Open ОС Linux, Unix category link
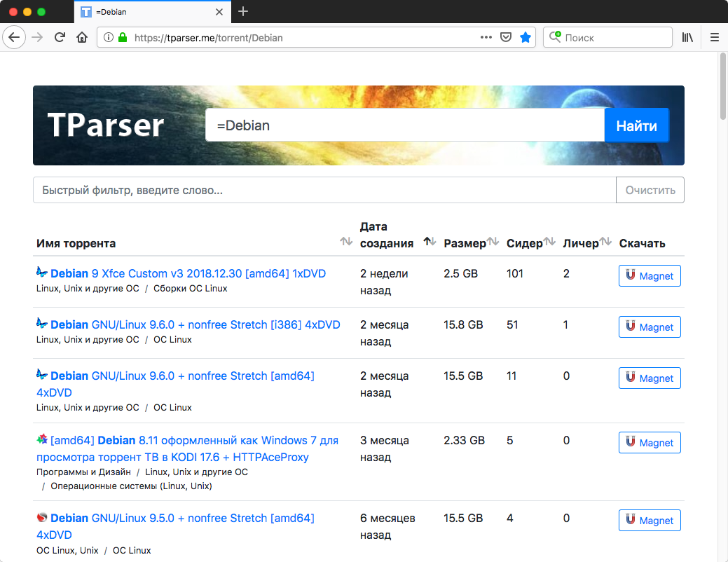This screenshot has width=728, height=562. pyautogui.click(x=67, y=550)
